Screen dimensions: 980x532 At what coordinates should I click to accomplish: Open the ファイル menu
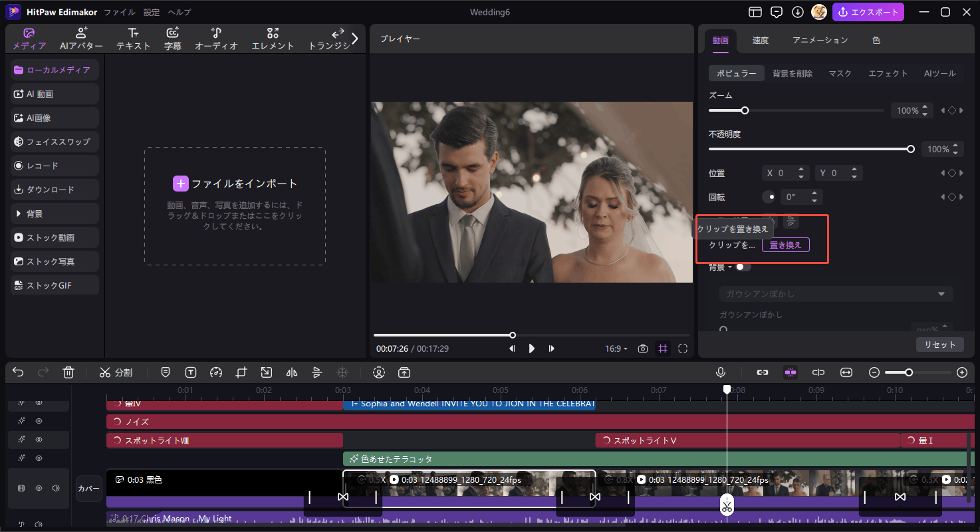click(120, 12)
